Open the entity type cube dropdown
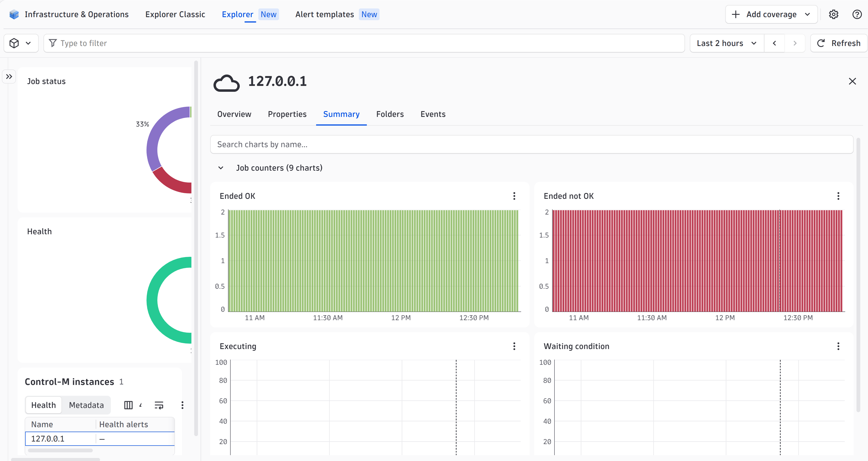The height and width of the screenshot is (461, 868). pos(21,43)
